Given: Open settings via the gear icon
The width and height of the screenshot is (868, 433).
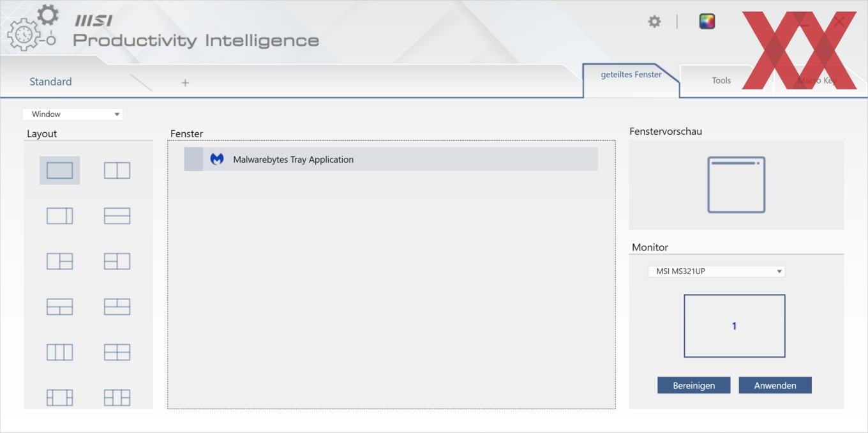Looking at the screenshot, I should click(x=654, y=22).
